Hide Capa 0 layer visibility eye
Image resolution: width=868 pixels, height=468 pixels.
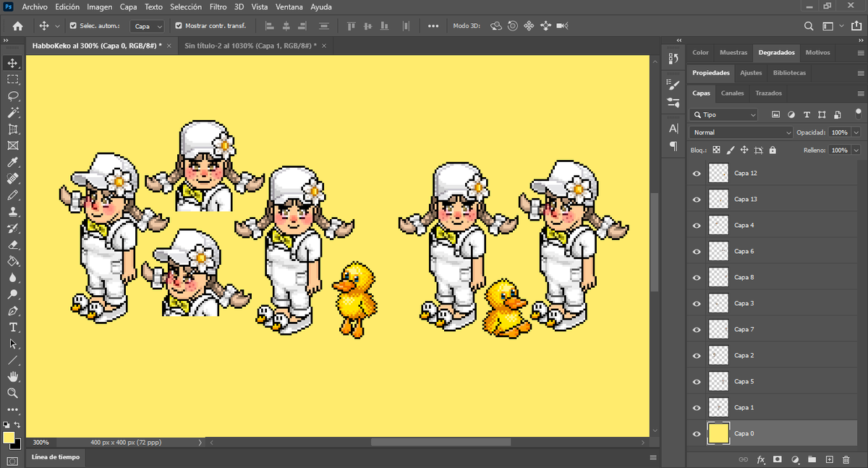click(x=697, y=434)
